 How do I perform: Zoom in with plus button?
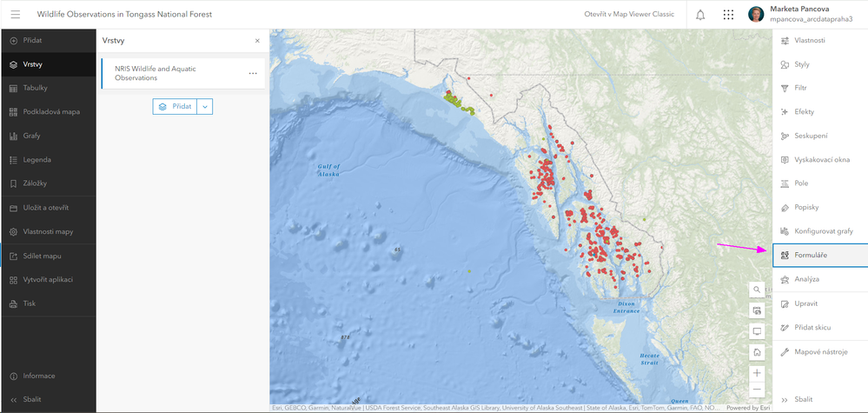click(x=757, y=373)
